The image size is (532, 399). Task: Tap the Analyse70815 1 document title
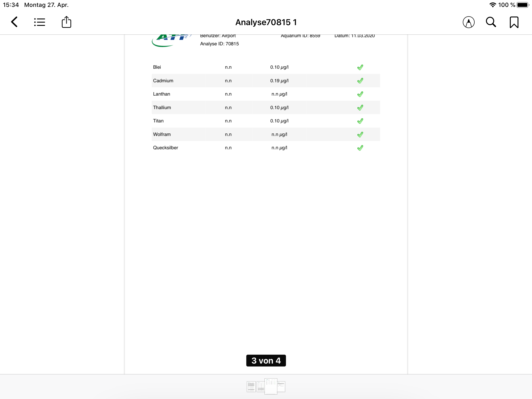tap(266, 22)
